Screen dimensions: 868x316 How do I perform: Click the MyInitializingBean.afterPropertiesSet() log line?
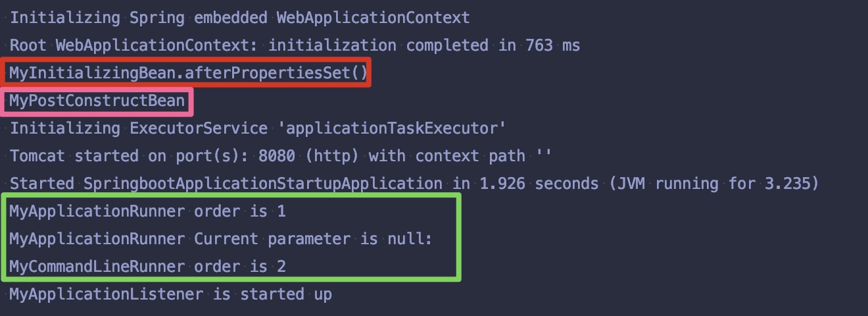click(188, 72)
